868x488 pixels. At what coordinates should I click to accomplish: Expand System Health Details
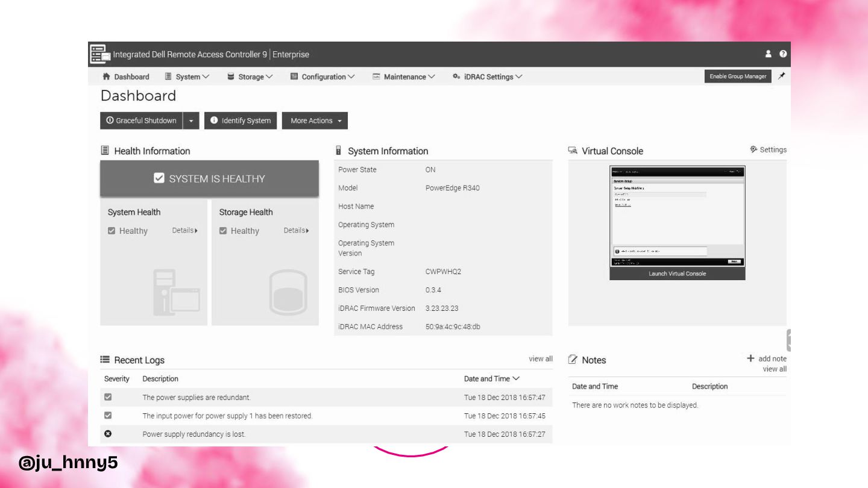coord(184,230)
